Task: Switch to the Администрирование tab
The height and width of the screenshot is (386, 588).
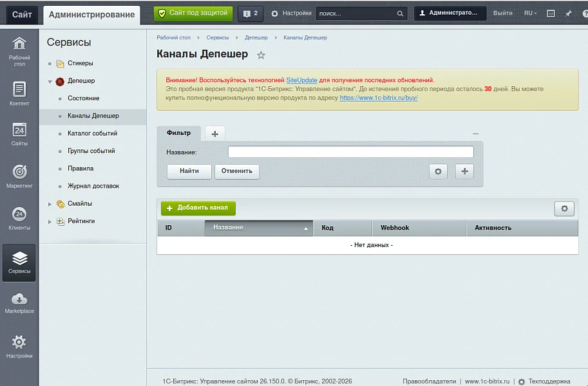Action: [92, 15]
